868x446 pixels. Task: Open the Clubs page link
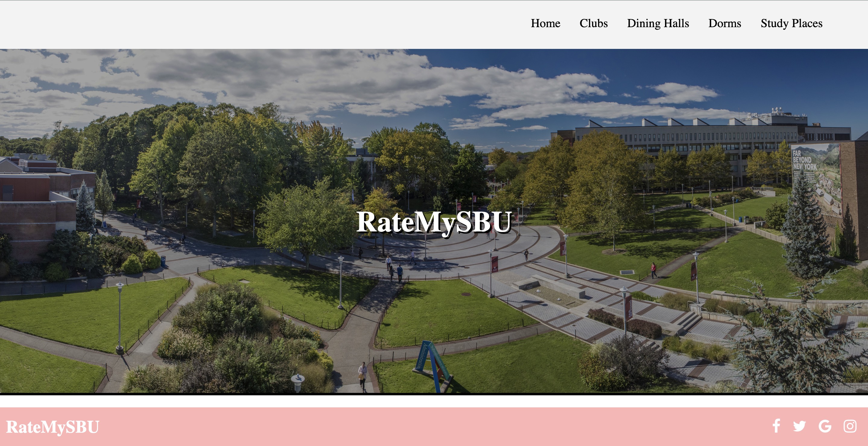click(x=593, y=23)
